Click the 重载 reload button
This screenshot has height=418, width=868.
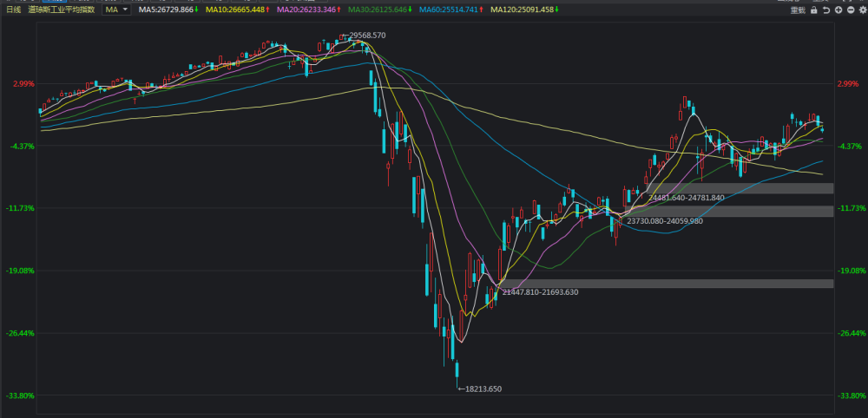click(x=798, y=10)
